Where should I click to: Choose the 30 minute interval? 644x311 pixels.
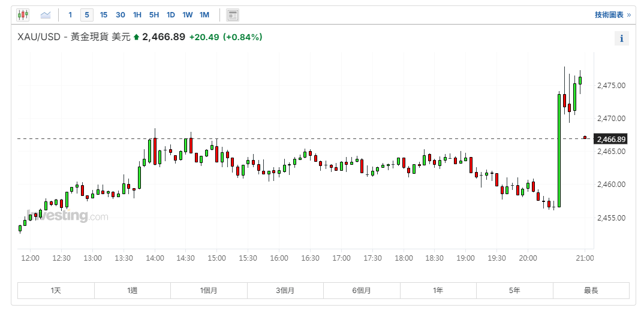pyautogui.click(x=121, y=15)
